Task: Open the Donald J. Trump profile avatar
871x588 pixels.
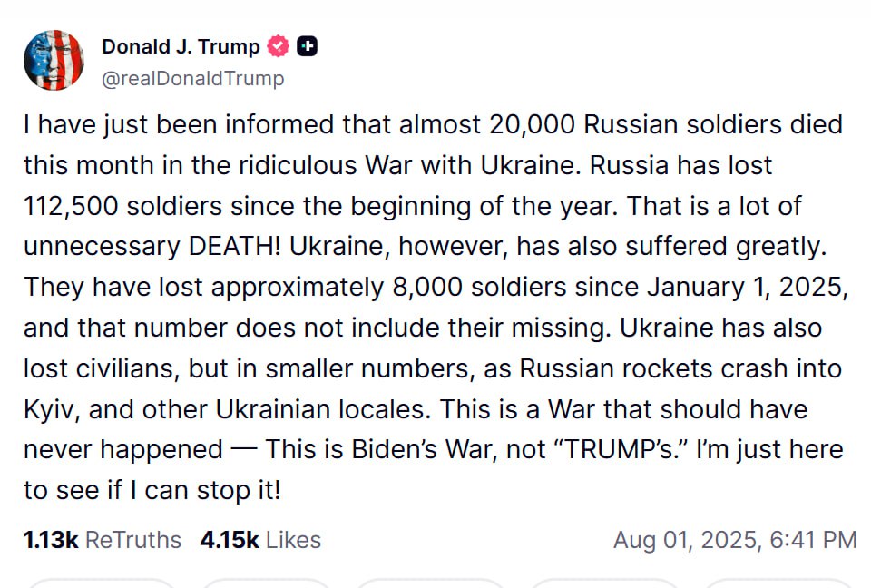Action: tap(54, 60)
